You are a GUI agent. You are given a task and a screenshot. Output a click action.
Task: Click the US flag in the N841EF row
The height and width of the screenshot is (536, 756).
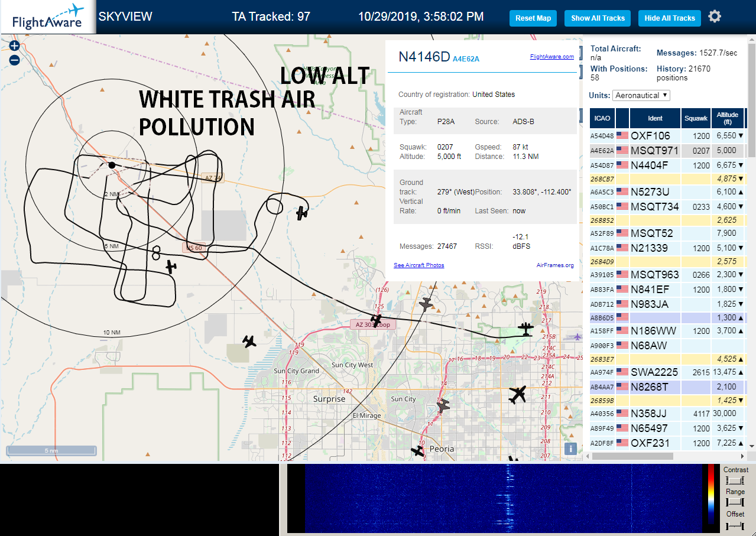point(622,290)
